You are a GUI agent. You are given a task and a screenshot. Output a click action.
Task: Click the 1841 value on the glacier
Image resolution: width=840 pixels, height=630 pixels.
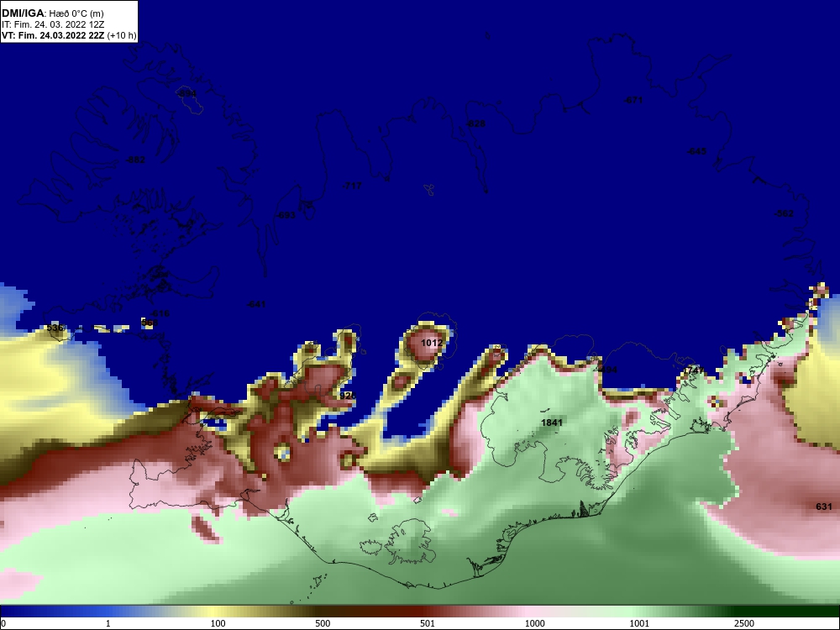click(552, 423)
